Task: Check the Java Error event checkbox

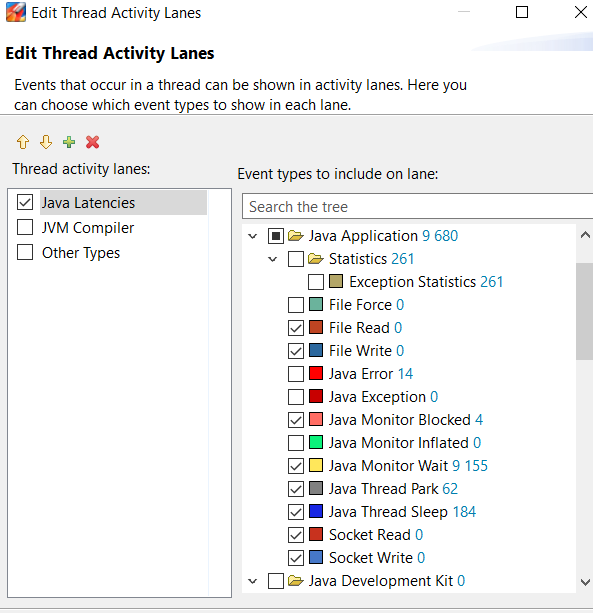Action: (x=296, y=374)
